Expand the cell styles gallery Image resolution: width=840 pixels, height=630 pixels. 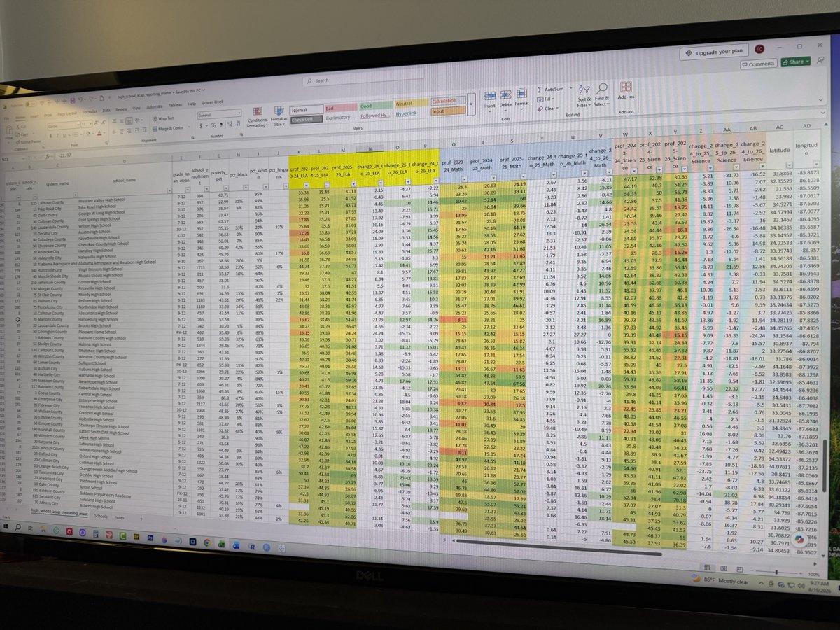(471, 104)
